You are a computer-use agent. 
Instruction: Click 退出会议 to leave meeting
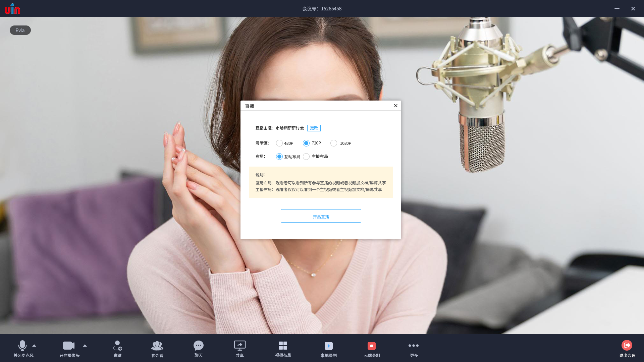[x=627, y=346]
